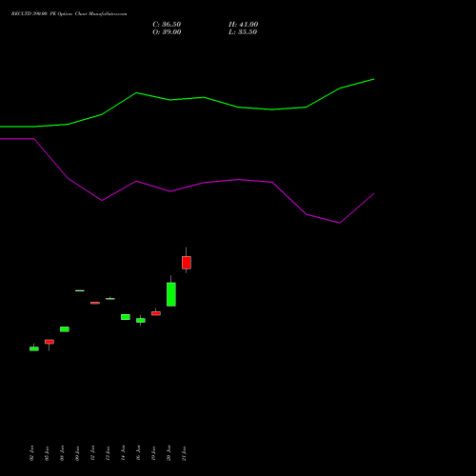476x476 pixels.
Task: Select the flat green candle for 09 Jan
Action: pyautogui.click(x=80, y=290)
